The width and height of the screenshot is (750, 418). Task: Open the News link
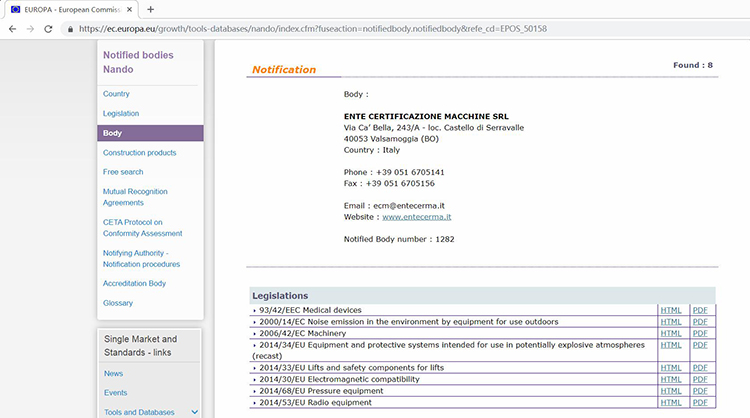113,374
